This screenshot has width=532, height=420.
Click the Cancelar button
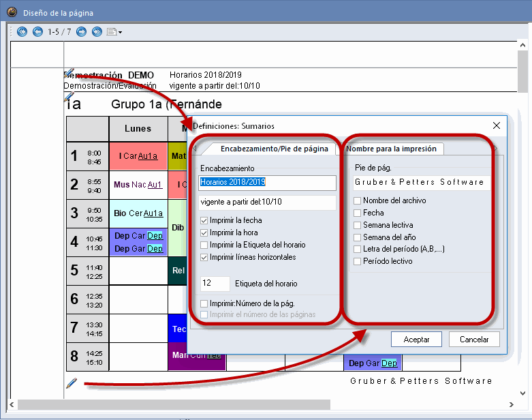(474, 339)
